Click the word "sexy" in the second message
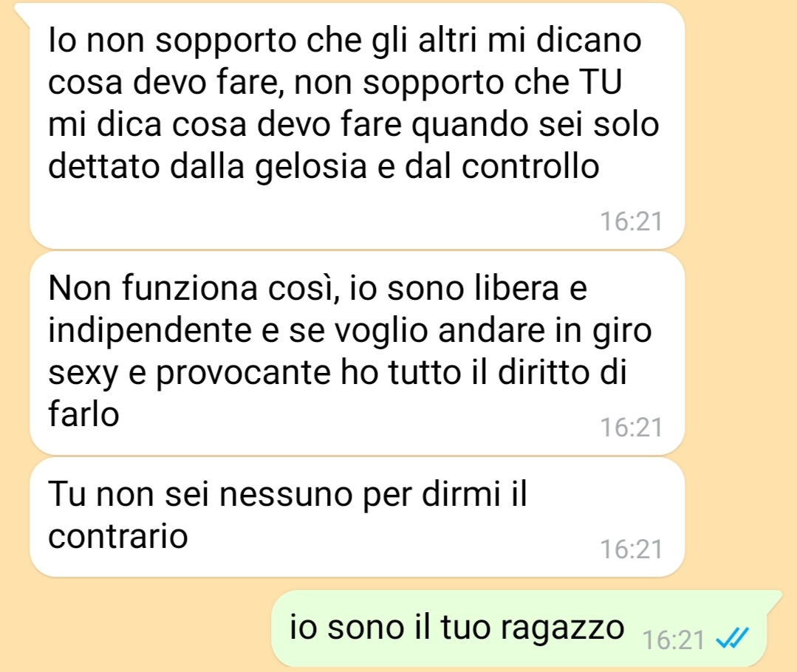Screen dimensions: 797x672 click(83, 374)
